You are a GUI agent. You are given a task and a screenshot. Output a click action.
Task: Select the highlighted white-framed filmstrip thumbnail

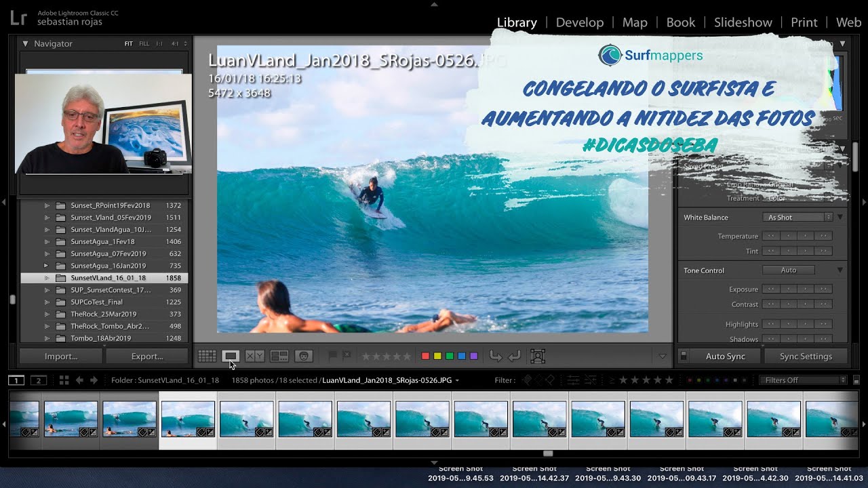point(188,420)
